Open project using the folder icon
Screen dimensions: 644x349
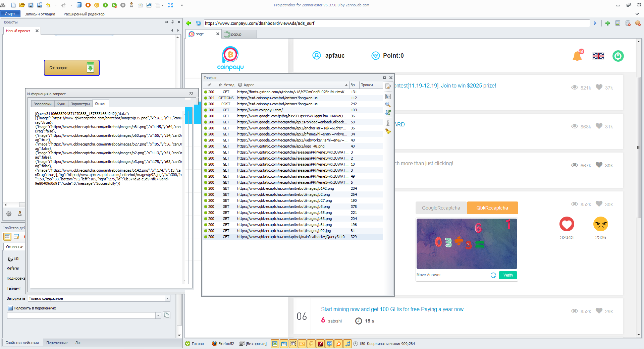point(22,5)
